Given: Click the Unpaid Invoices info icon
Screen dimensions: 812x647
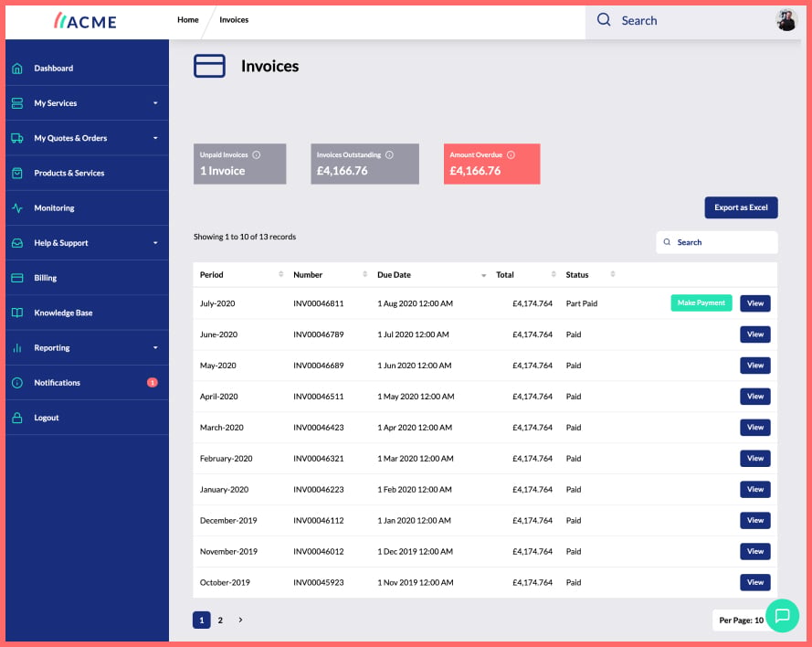Looking at the screenshot, I should pyautogui.click(x=257, y=154).
